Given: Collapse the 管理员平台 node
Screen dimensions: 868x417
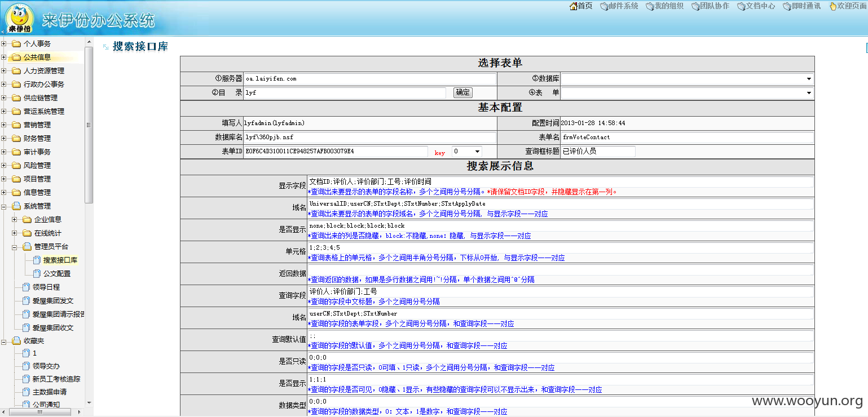Looking at the screenshot, I should coord(15,246).
